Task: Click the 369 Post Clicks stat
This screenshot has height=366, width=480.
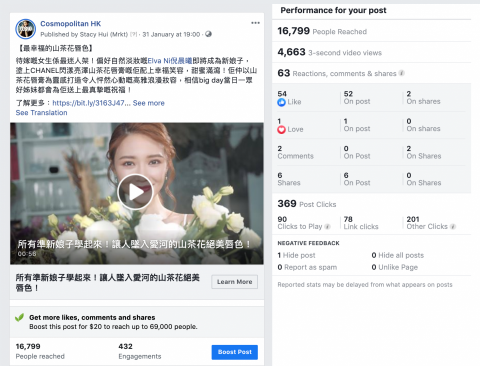Action: [x=307, y=204]
